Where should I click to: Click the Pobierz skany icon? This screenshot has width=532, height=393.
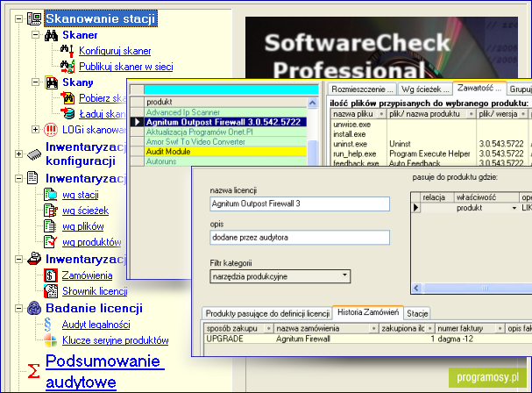coord(67,98)
